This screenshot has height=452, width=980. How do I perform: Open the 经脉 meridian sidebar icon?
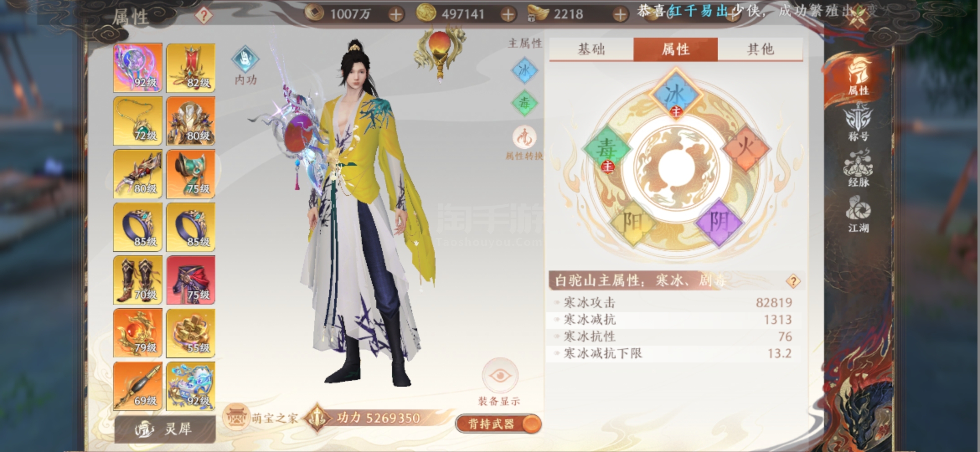pyautogui.click(x=858, y=169)
